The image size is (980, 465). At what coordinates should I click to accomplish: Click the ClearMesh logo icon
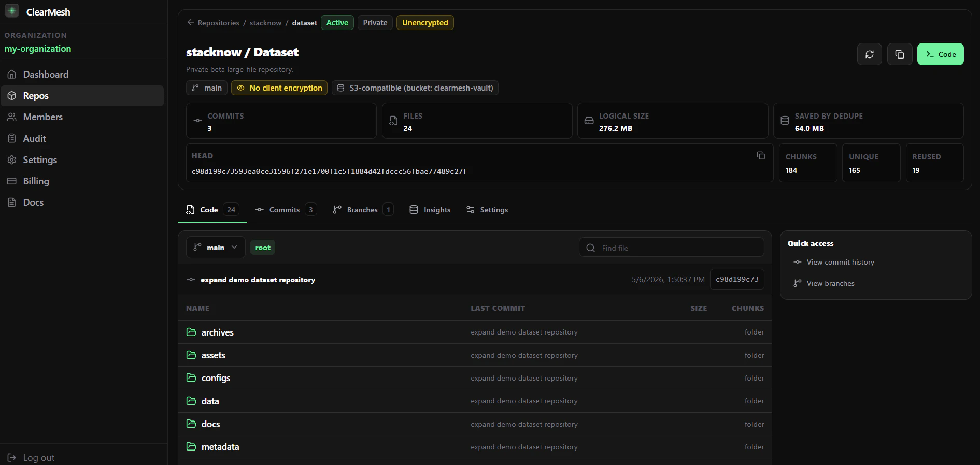[x=12, y=11]
